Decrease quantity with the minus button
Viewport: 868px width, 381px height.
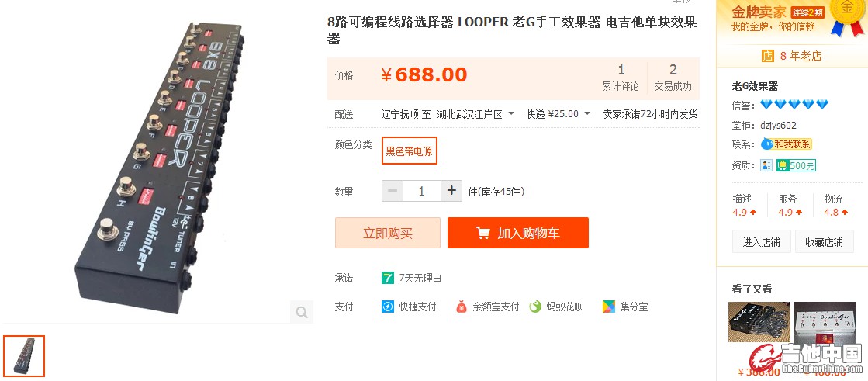click(393, 191)
